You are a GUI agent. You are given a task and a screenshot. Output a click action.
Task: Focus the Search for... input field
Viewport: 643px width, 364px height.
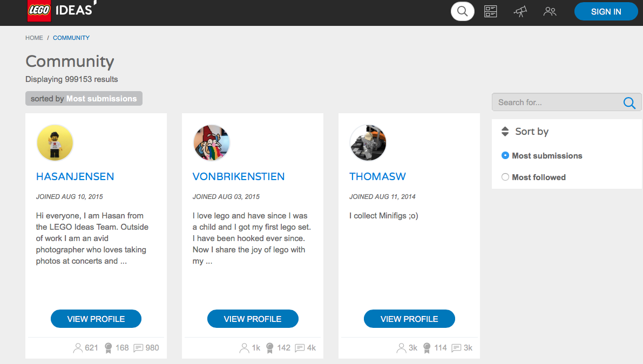[x=556, y=102]
